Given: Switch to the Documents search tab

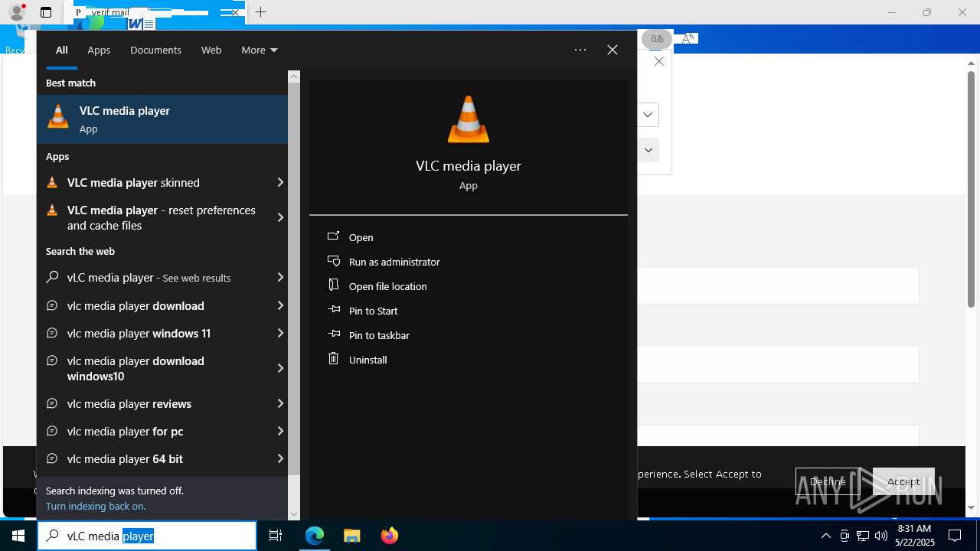Looking at the screenshot, I should tap(155, 50).
